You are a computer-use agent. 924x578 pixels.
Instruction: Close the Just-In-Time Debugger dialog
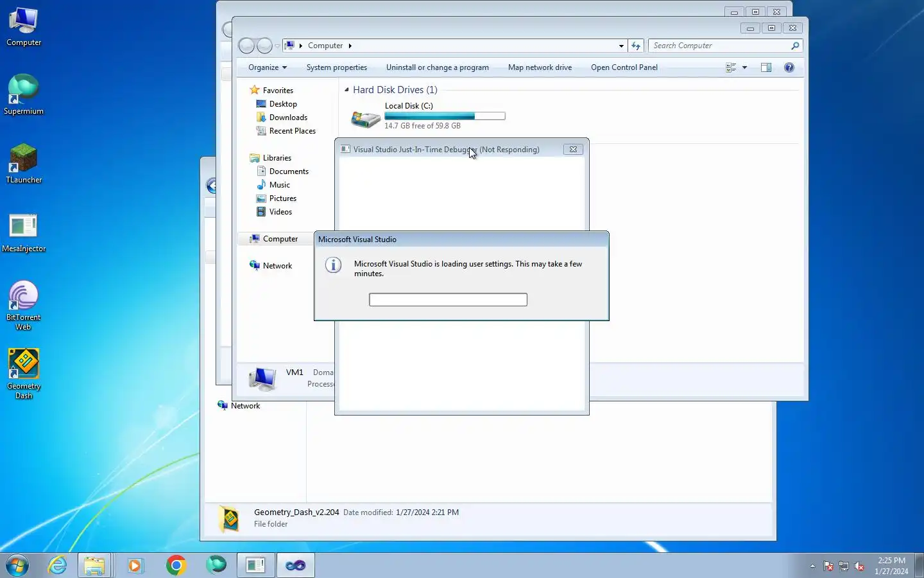tap(573, 149)
